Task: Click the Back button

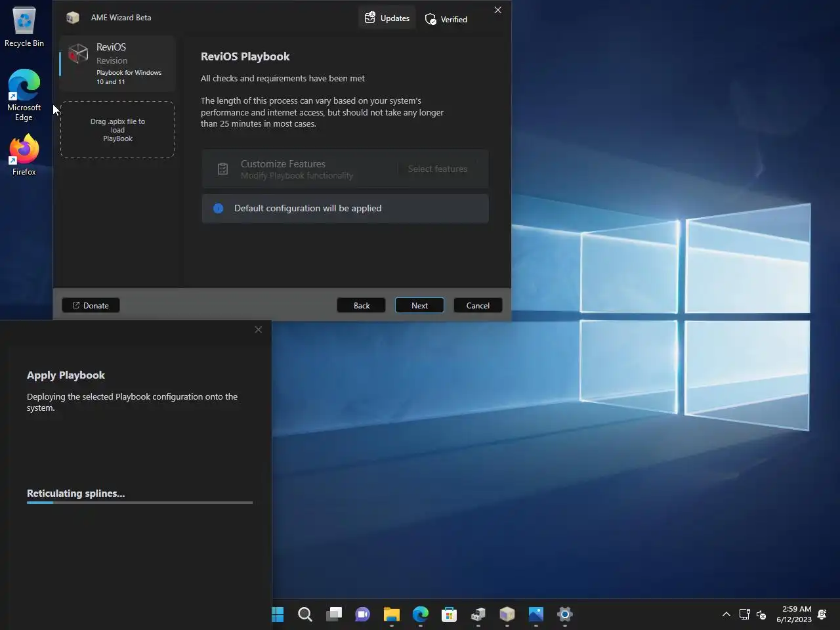Action: (362, 305)
